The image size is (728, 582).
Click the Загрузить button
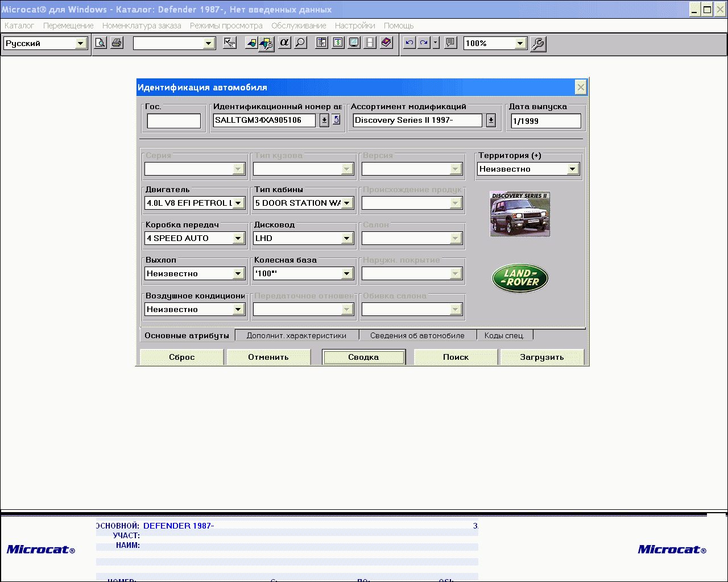pyautogui.click(x=542, y=357)
